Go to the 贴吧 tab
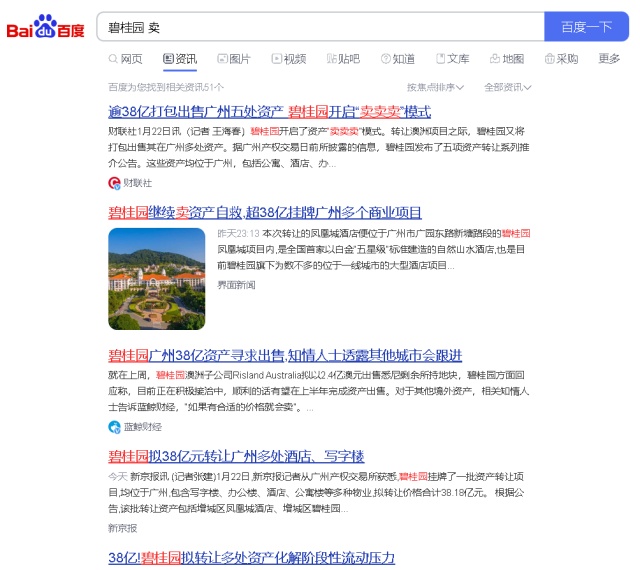Image resolution: width=640 pixels, height=570 pixels. 343,59
